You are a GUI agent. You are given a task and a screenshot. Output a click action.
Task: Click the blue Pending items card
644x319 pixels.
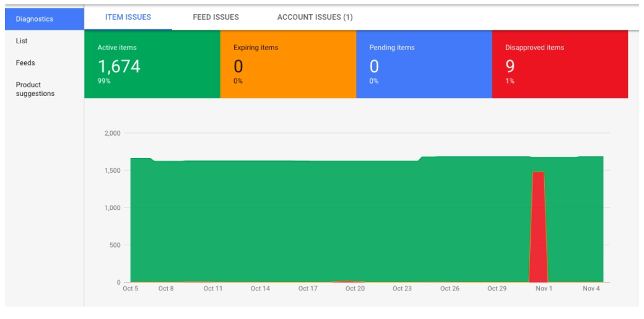coord(424,64)
